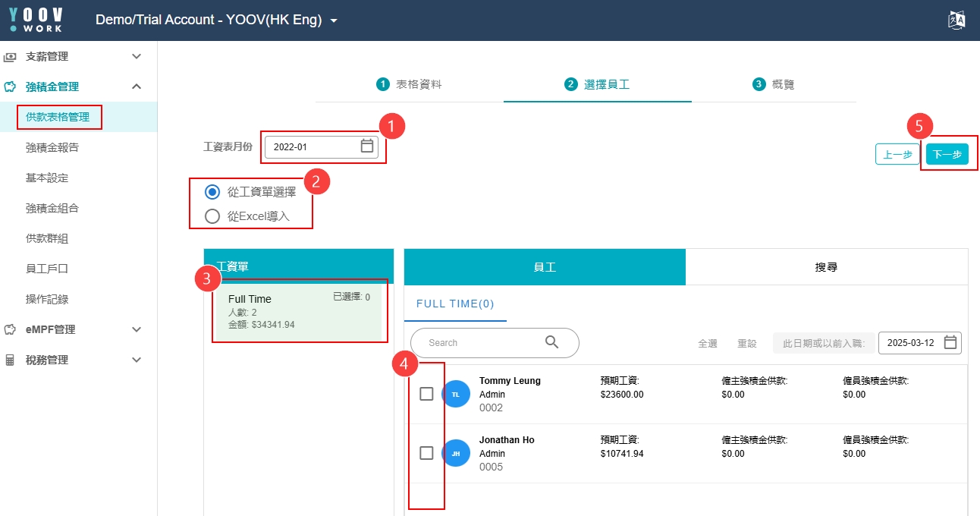
Task: Open calendar icon beside 2025-03-12 date
Action: 950,343
